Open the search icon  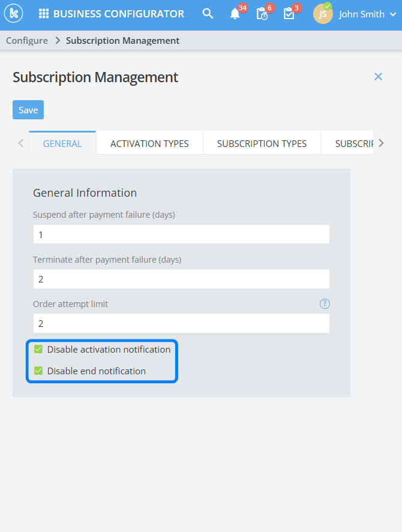click(x=208, y=14)
